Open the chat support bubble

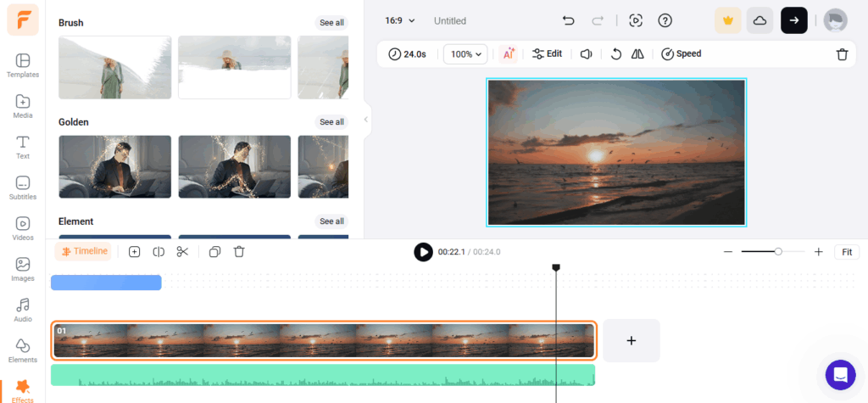tap(840, 375)
